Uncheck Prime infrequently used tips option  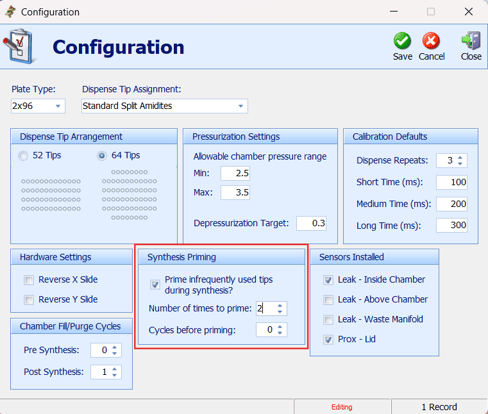coord(155,285)
